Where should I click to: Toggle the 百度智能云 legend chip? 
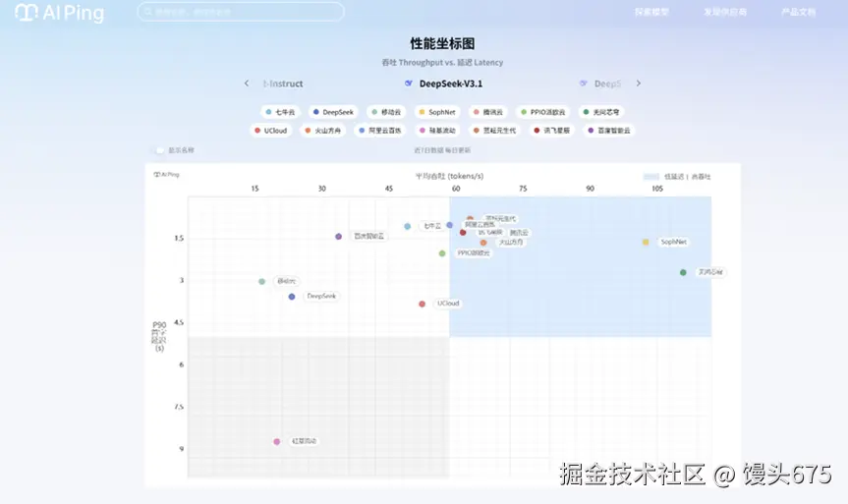[x=609, y=131]
